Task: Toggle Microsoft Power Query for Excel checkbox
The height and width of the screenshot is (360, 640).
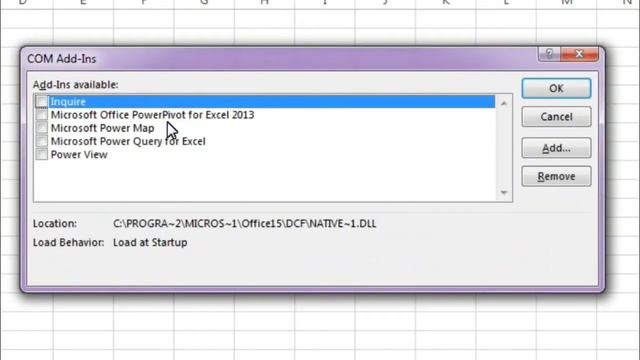Action: tap(42, 141)
